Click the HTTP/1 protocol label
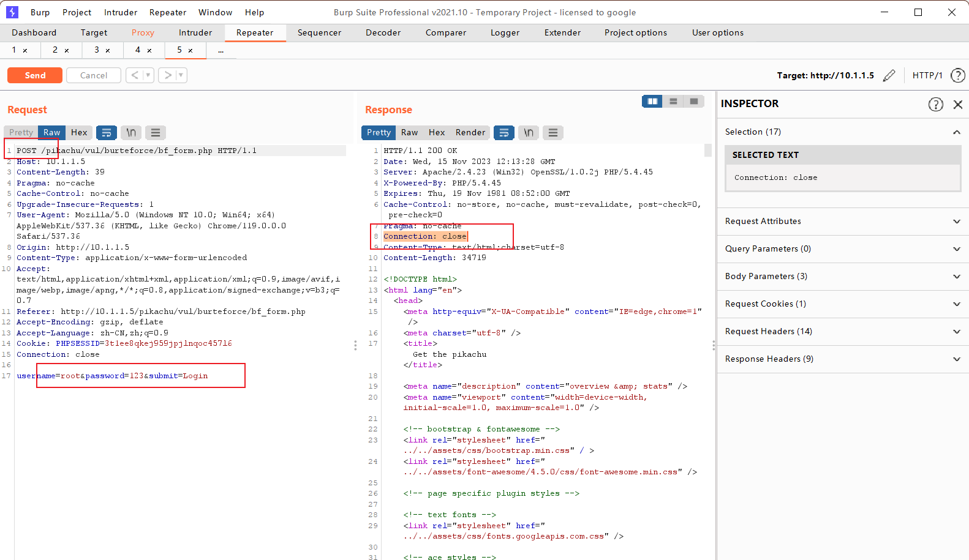969x560 pixels. pos(927,75)
